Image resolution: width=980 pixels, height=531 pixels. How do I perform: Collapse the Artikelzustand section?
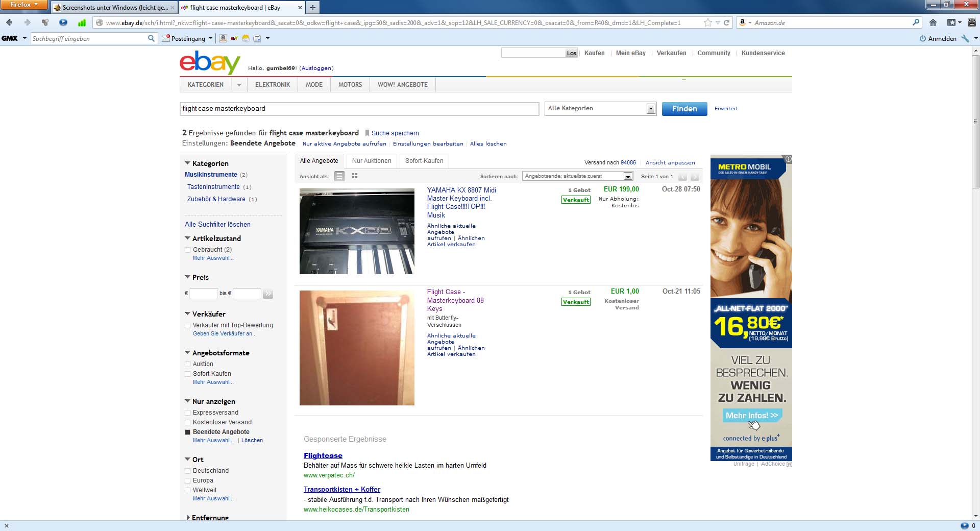click(187, 238)
